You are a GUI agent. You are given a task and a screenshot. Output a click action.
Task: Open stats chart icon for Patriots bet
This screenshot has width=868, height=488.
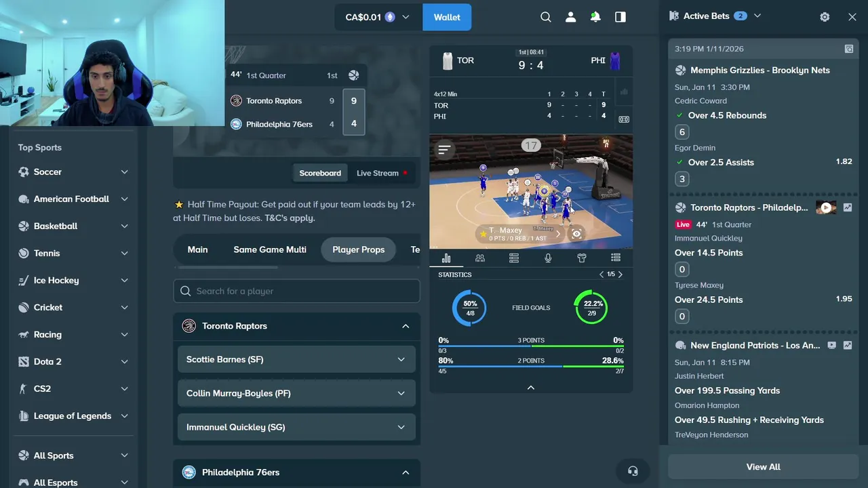tap(848, 345)
